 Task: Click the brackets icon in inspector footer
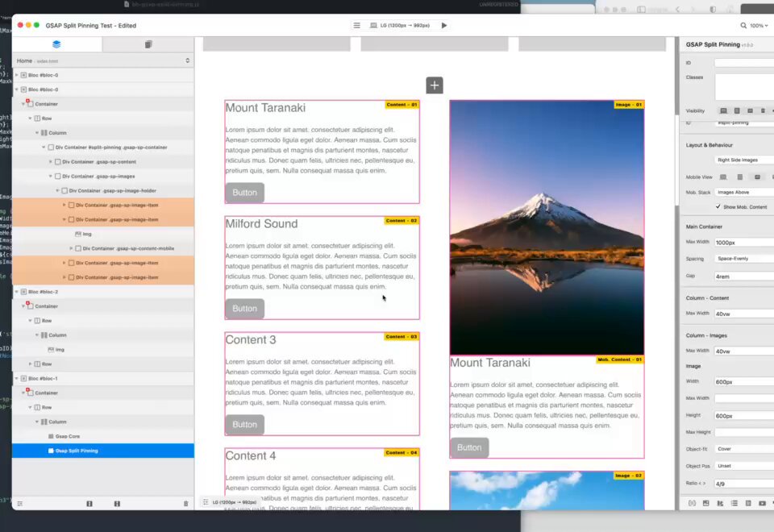tap(692, 503)
